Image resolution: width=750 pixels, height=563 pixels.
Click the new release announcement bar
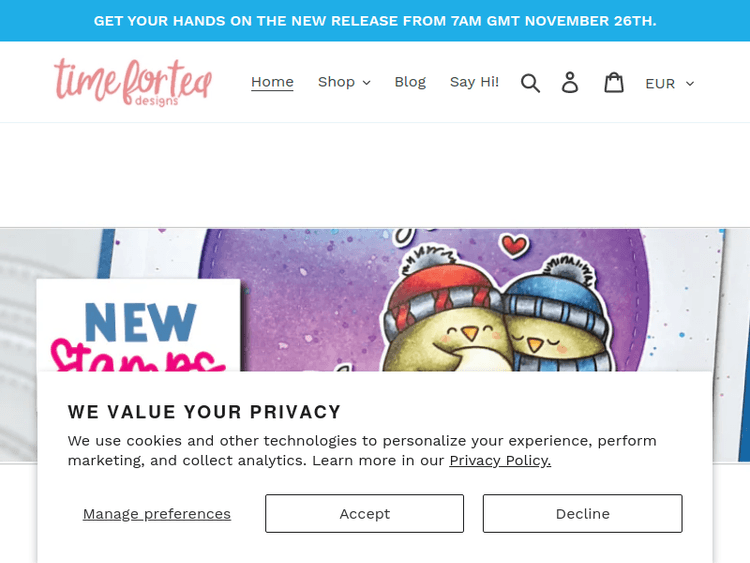point(375,21)
